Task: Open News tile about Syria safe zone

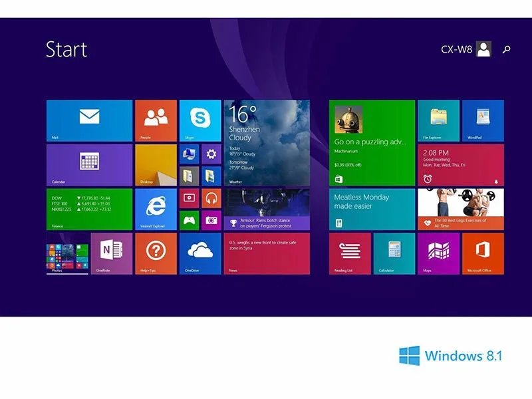Action: point(267,254)
